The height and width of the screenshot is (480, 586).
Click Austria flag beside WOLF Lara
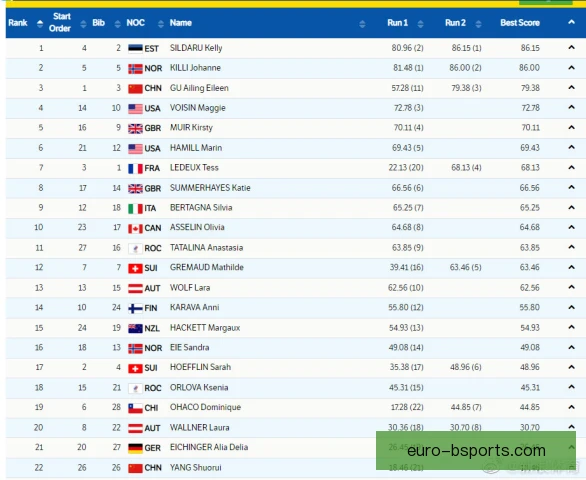(x=135, y=289)
